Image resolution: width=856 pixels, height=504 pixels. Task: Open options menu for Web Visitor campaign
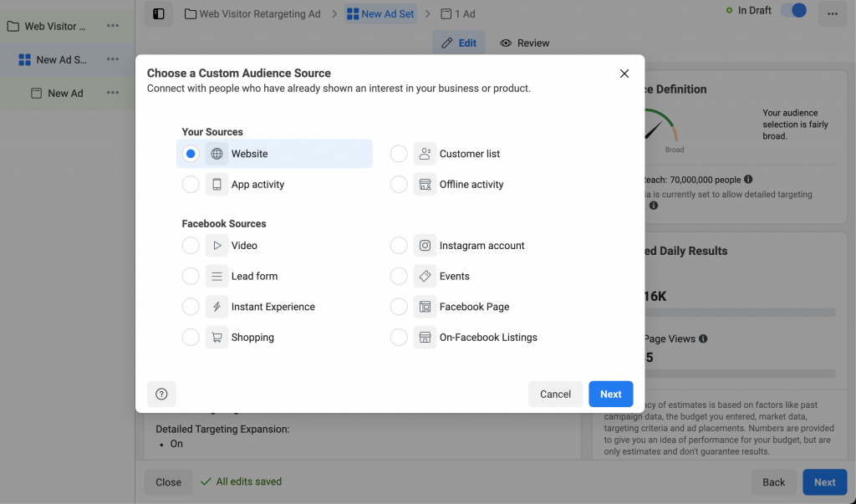[x=113, y=26]
